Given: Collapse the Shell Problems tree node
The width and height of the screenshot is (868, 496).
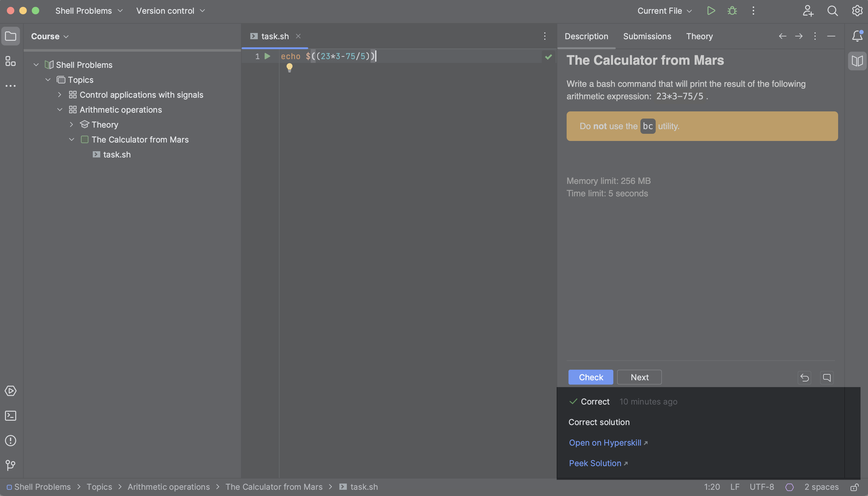Looking at the screenshot, I should coord(36,65).
